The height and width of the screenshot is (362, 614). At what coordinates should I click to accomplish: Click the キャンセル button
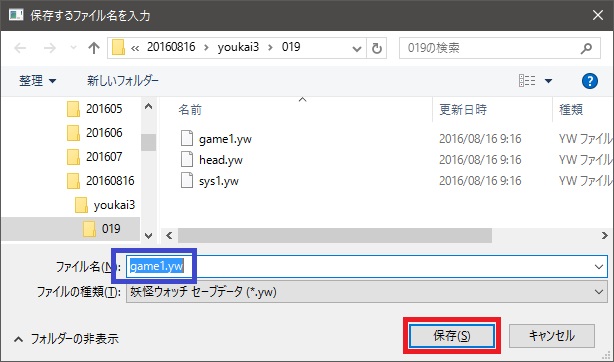[x=552, y=336]
